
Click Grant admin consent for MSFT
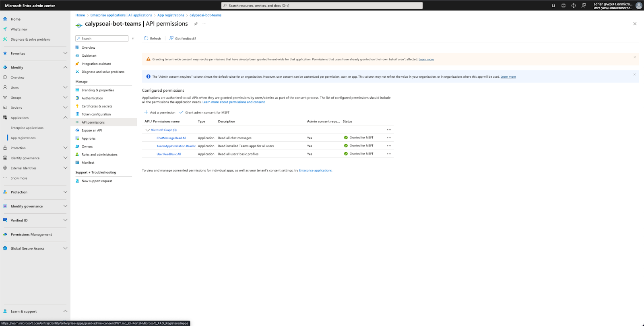click(x=204, y=113)
